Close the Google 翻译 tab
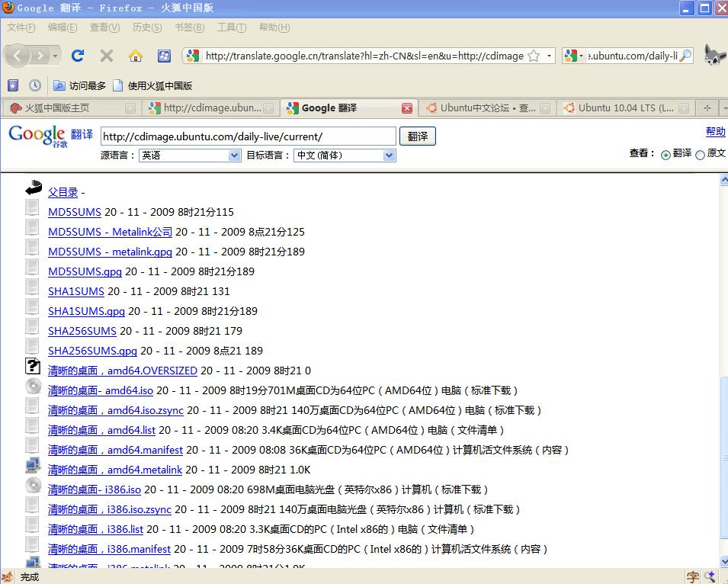The height and width of the screenshot is (584, 728). 407,108
